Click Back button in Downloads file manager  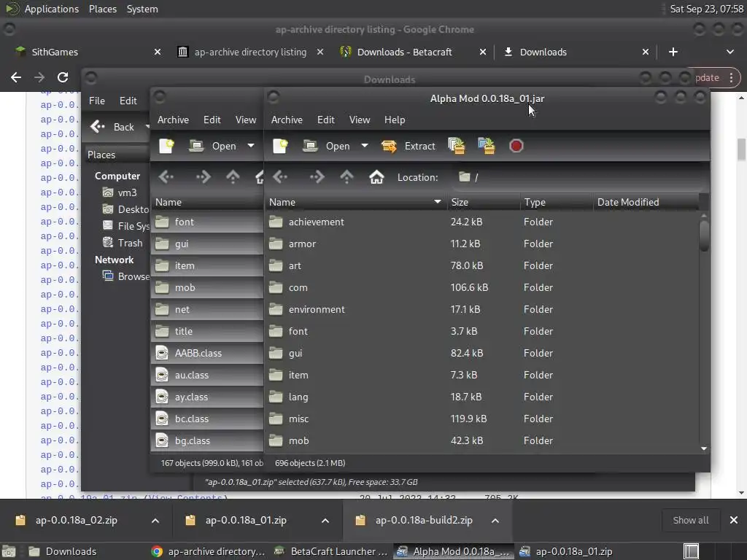(x=113, y=127)
